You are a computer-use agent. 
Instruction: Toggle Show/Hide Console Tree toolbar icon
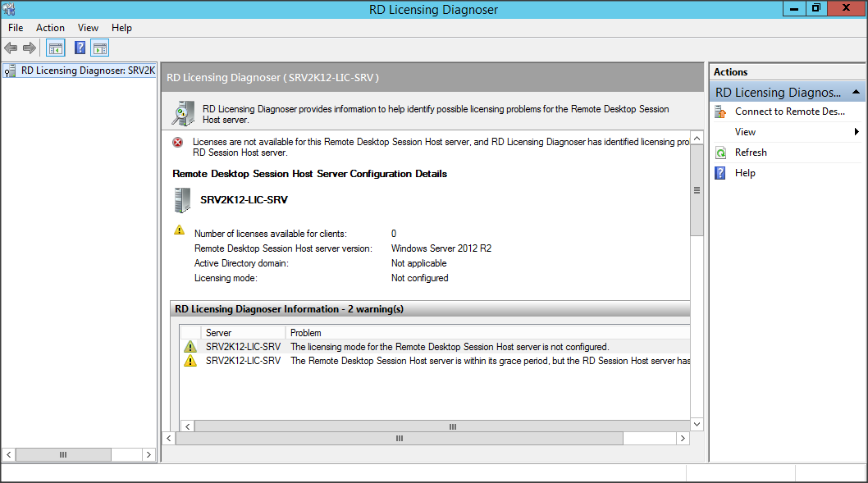click(55, 48)
